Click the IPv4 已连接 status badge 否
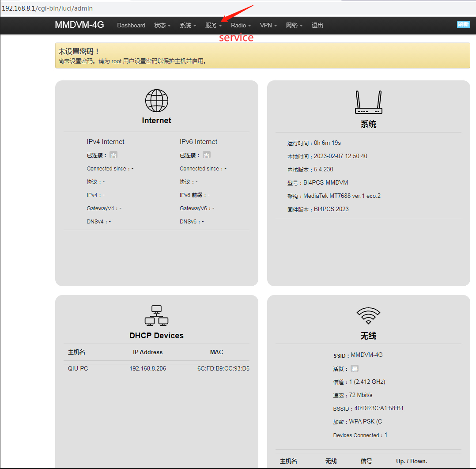The image size is (476, 469). click(113, 155)
